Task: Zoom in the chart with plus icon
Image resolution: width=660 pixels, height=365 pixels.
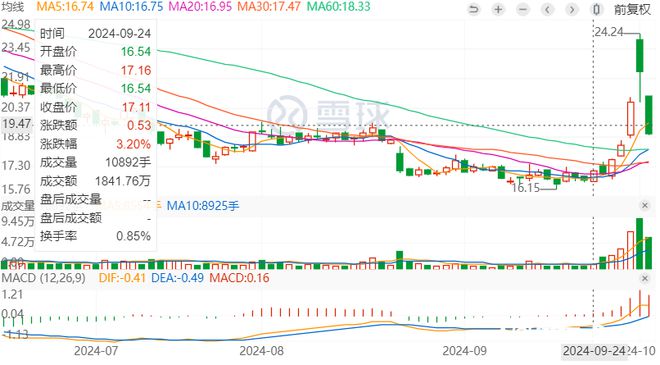Action: click(x=498, y=9)
